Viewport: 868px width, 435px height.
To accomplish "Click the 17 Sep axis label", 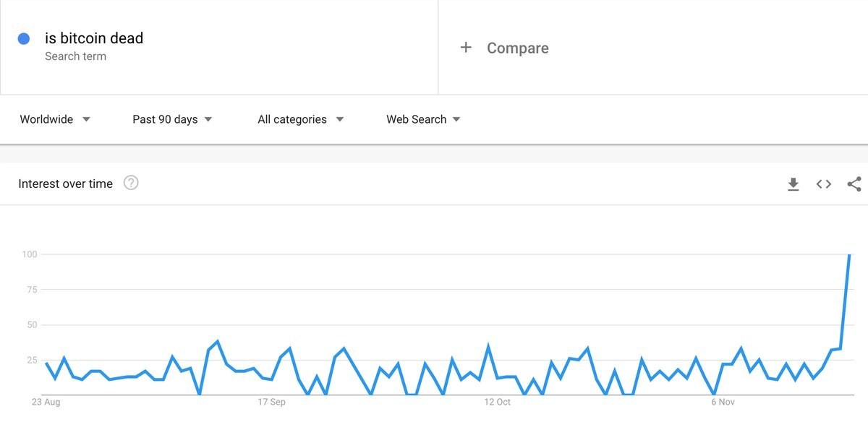I will pos(272,402).
